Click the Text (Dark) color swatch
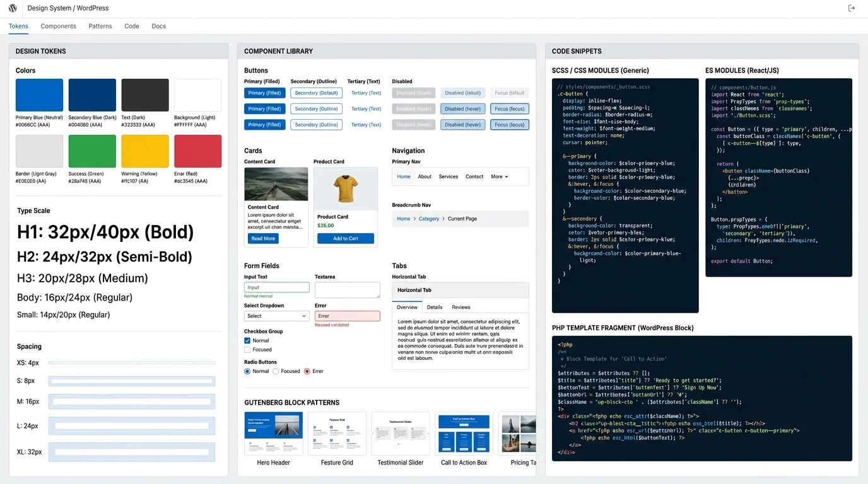This screenshot has height=484, width=868. pos(145,95)
